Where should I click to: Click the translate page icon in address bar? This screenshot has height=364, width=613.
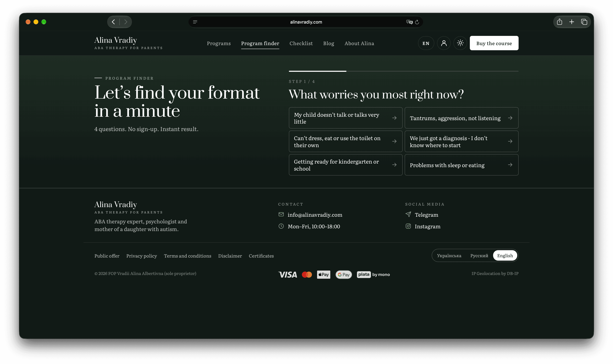tap(409, 22)
